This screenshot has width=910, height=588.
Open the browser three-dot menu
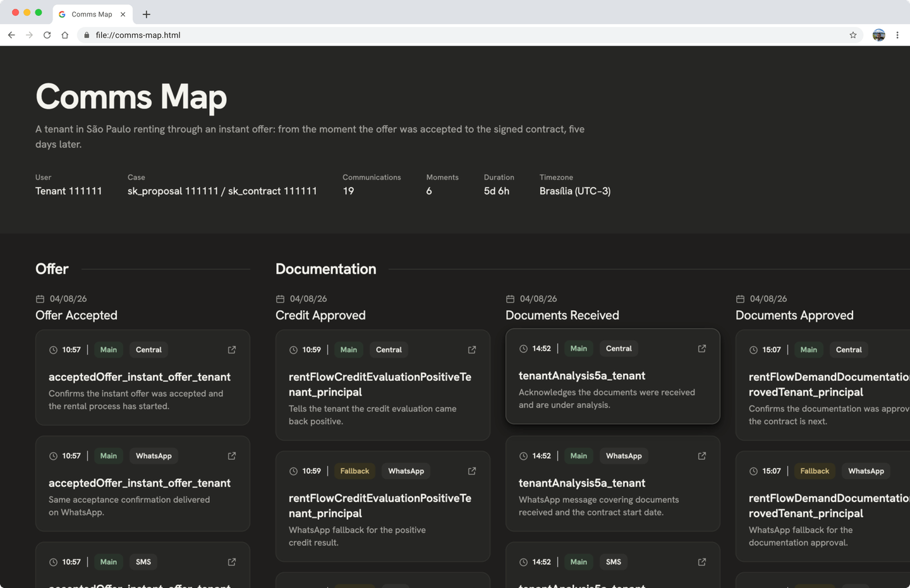(897, 35)
